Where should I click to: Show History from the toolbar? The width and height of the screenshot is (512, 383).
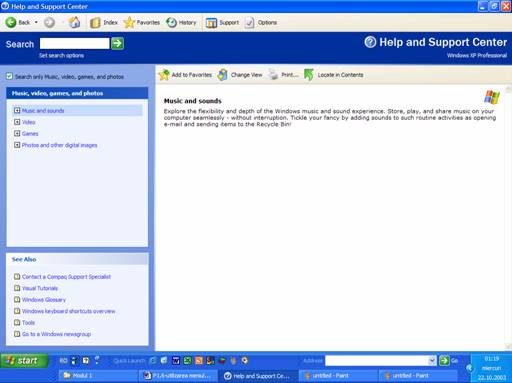click(x=181, y=22)
